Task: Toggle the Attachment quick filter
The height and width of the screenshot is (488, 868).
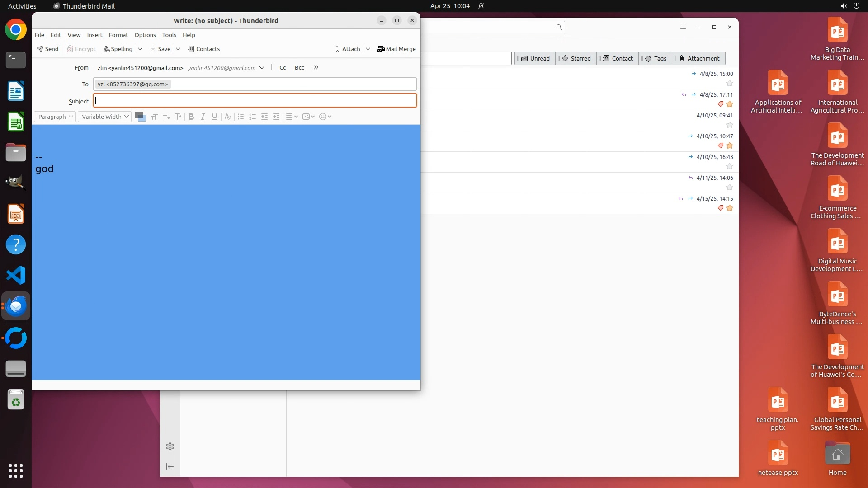Action: 699,58
